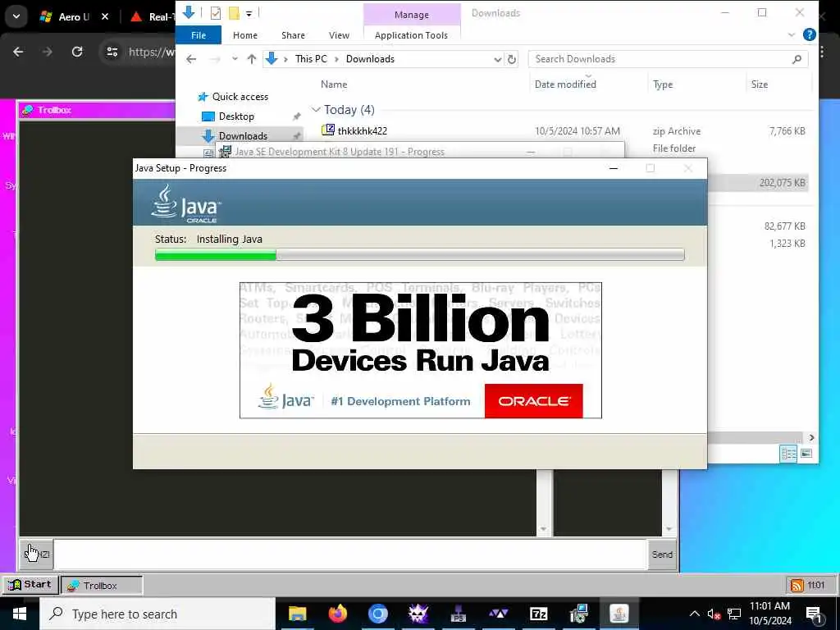Open the network tray icon
The height and width of the screenshot is (630, 840).
tap(734, 614)
